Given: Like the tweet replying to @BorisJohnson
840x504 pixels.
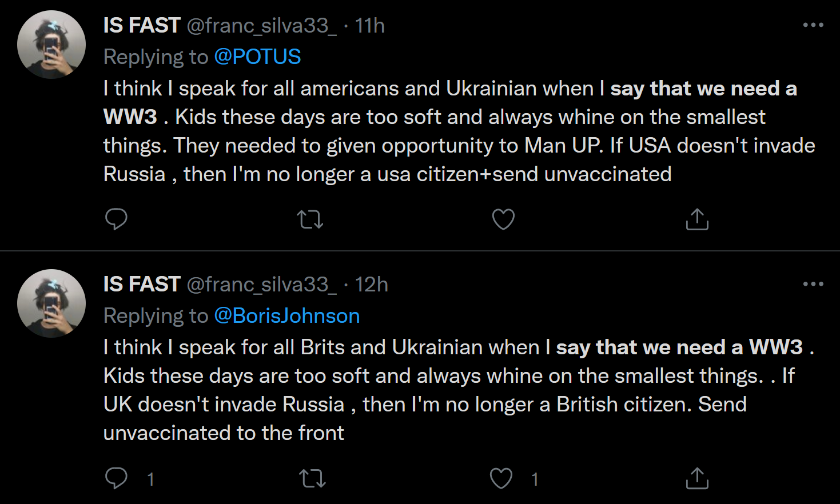Looking at the screenshot, I should click(x=501, y=478).
